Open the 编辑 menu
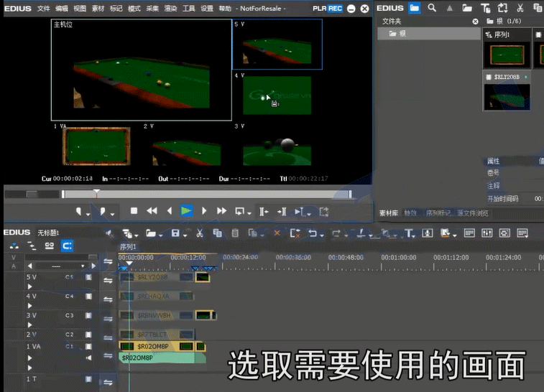544x392 pixels. [61, 9]
